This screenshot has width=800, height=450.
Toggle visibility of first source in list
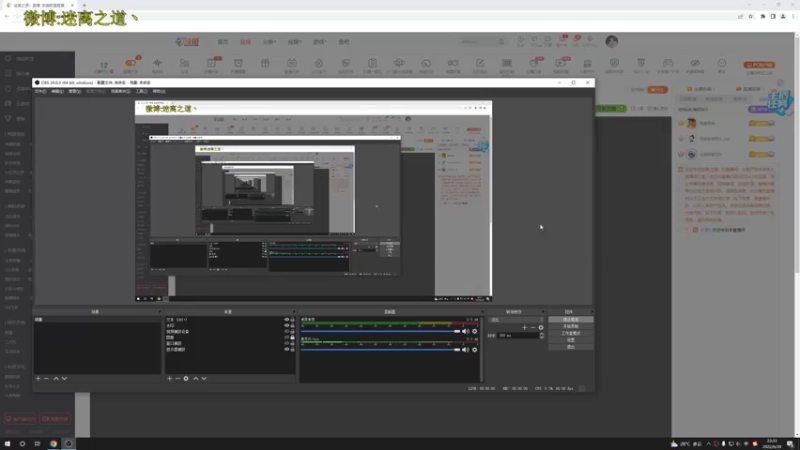click(x=287, y=319)
